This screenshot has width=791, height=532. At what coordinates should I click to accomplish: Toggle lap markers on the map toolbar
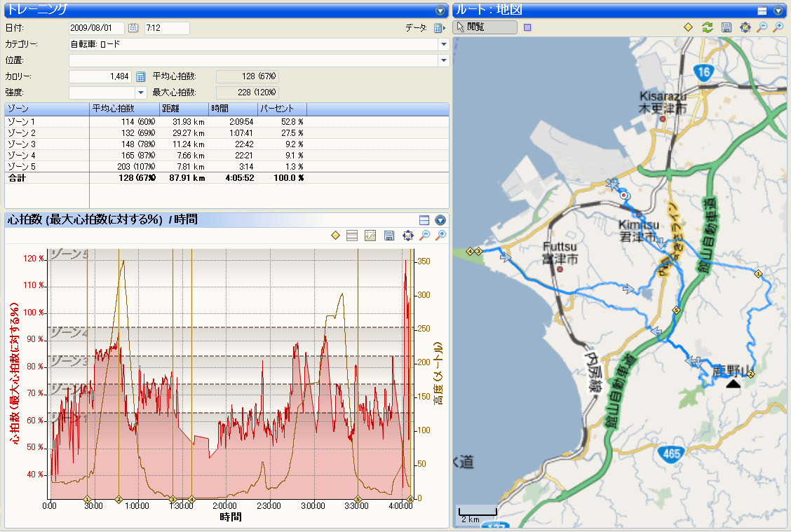pyautogui.click(x=688, y=27)
